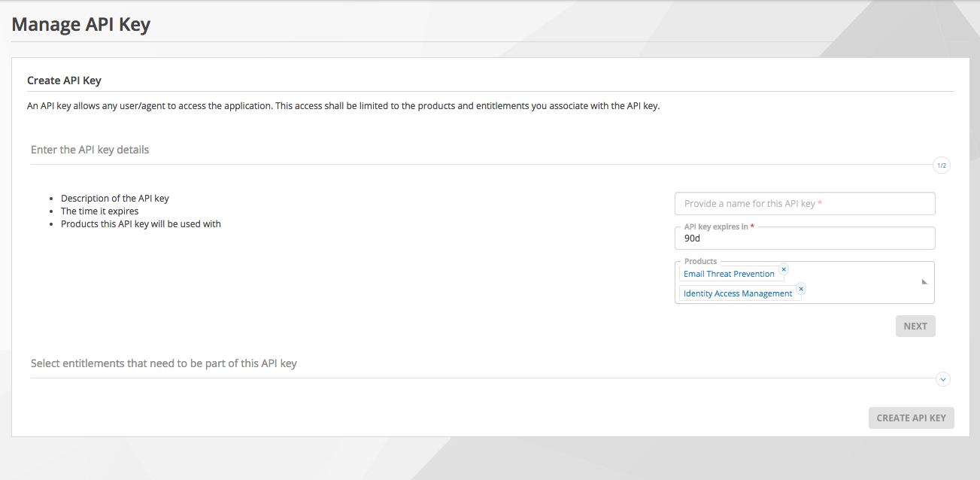Image resolution: width=980 pixels, height=480 pixels.
Task: Click the API key expires in field
Action: pyautogui.click(x=805, y=238)
